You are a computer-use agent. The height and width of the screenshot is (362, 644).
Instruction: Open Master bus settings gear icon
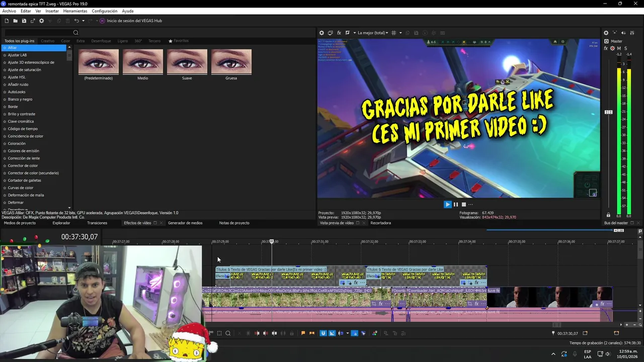click(x=606, y=33)
